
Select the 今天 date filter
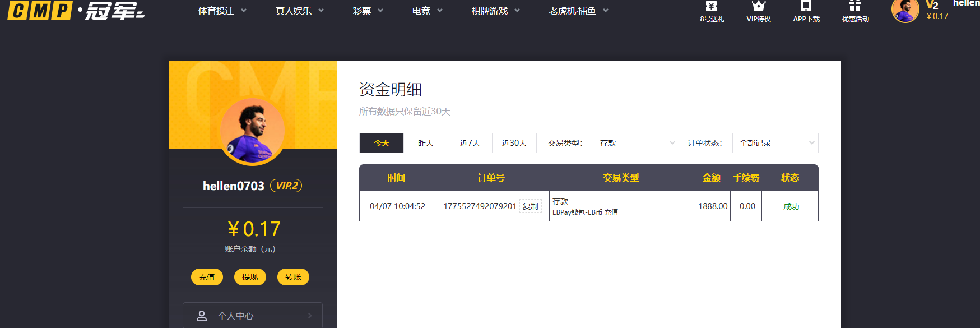point(382,143)
